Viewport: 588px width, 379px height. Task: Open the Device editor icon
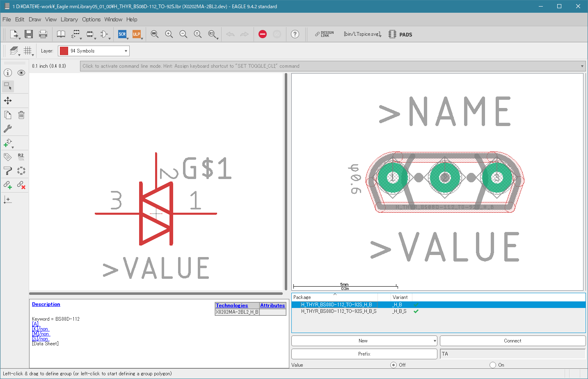click(76, 34)
